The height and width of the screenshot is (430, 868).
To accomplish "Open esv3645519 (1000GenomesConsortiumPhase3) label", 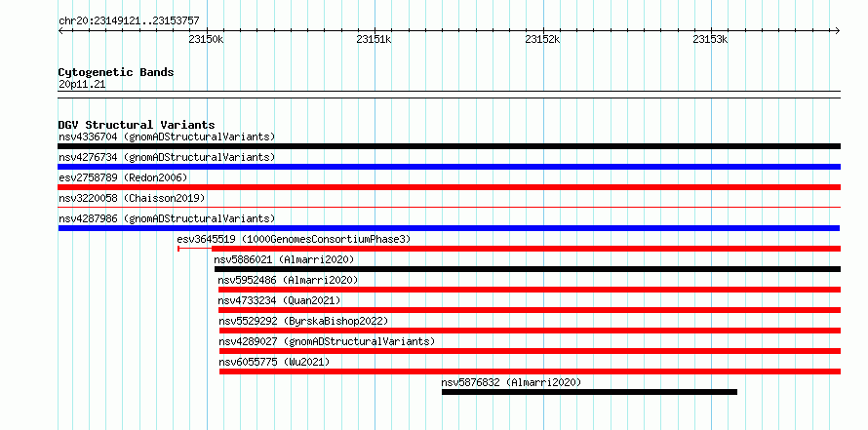I will coord(294,239).
